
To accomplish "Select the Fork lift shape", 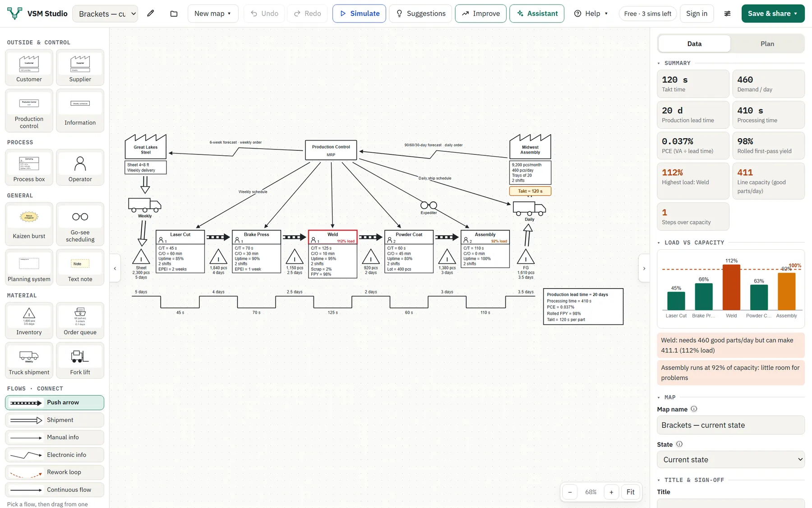I will point(80,360).
